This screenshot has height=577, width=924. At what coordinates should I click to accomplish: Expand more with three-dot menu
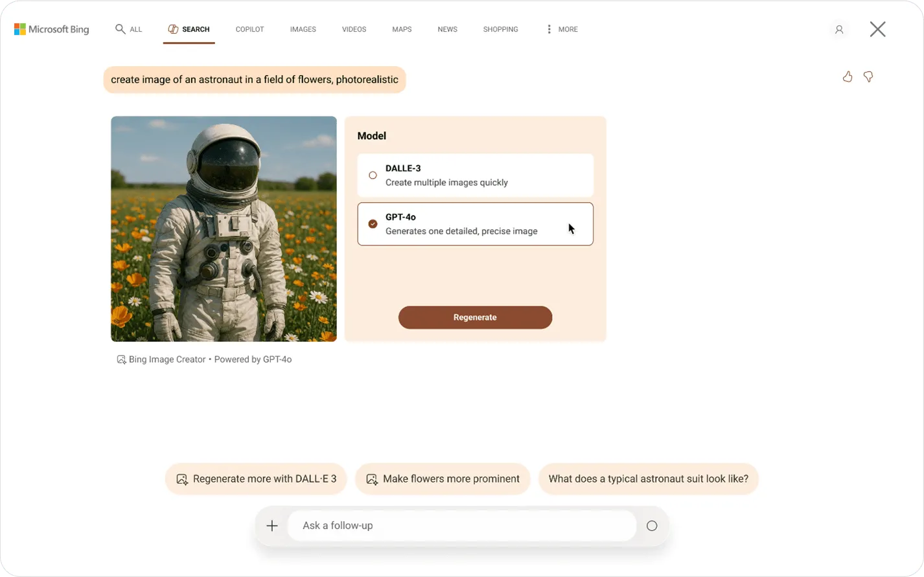(x=548, y=29)
